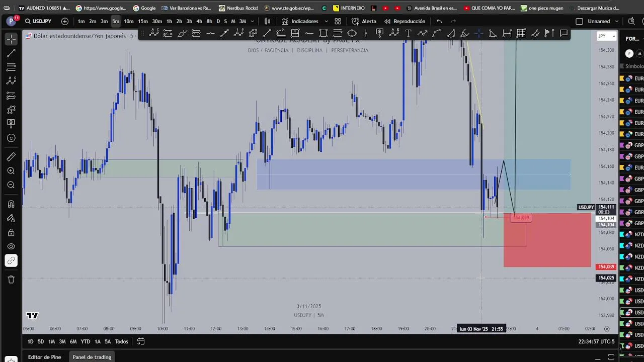Set date range to 6M

point(73,341)
